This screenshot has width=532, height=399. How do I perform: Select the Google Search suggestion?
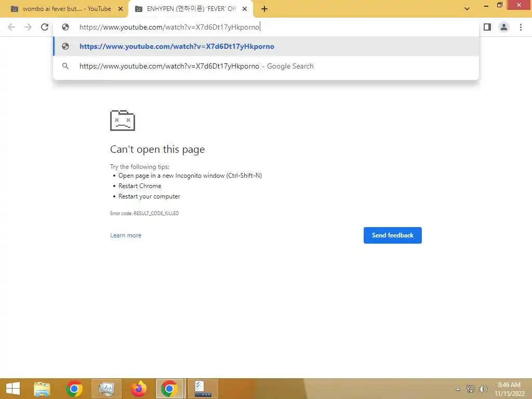pyautogui.click(x=266, y=66)
